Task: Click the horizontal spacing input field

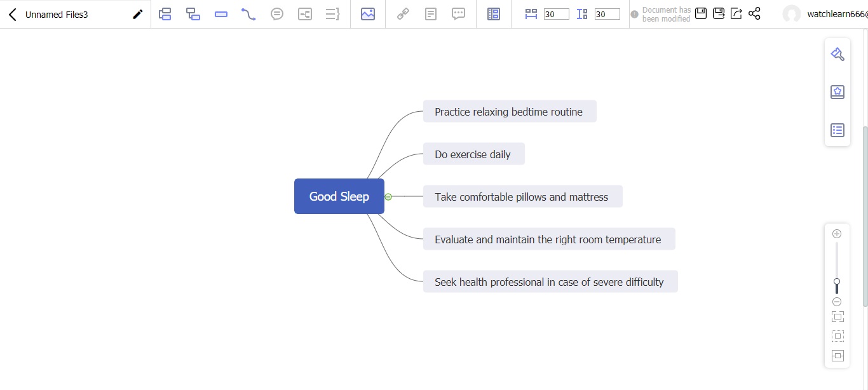Action: [x=556, y=14]
